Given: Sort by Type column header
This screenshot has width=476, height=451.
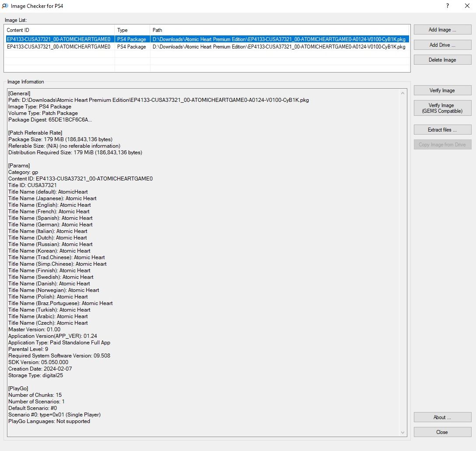Looking at the screenshot, I should pyautogui.click(x=133, y=30).
